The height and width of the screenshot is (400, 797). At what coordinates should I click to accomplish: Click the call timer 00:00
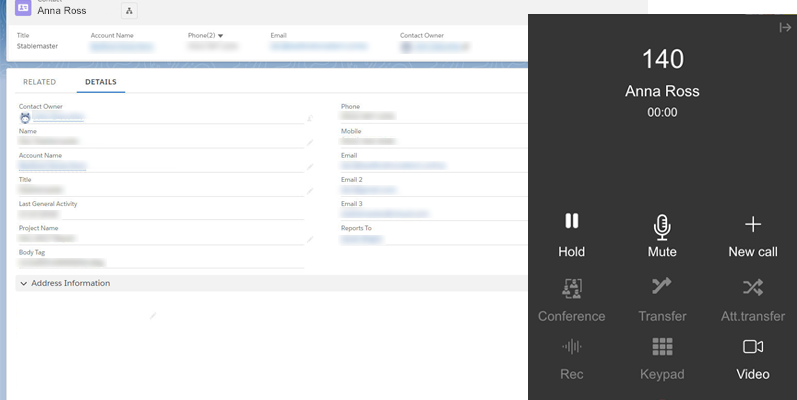(662, 112)
